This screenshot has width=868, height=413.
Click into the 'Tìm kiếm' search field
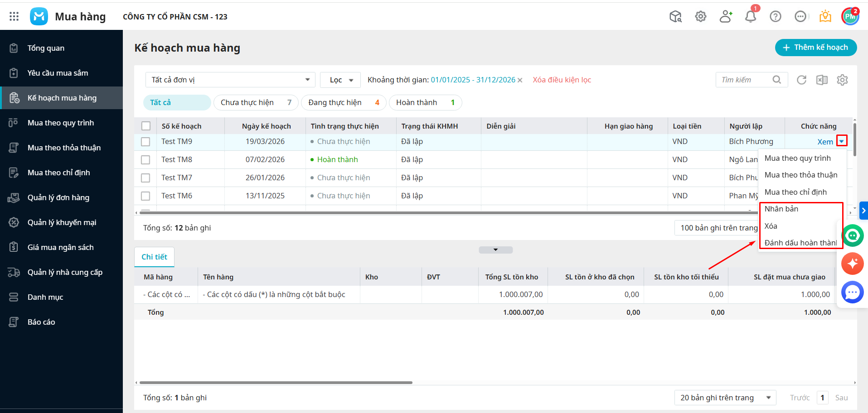click(745, 80)
